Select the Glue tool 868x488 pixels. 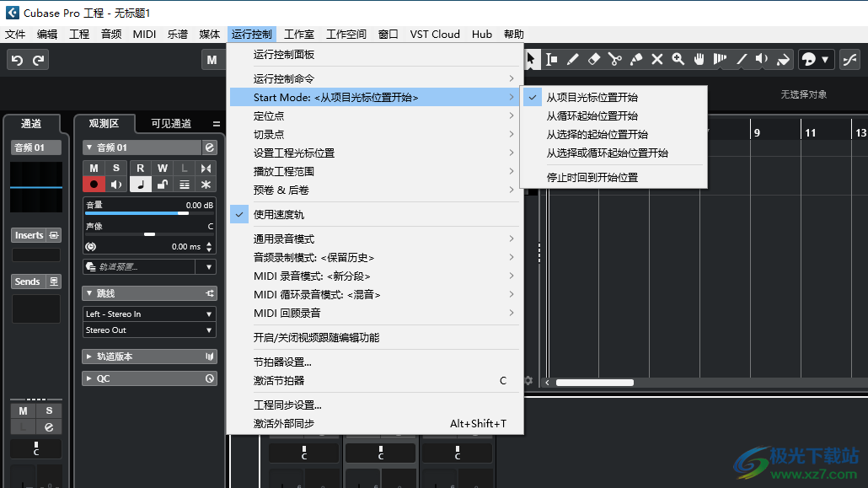635,59
